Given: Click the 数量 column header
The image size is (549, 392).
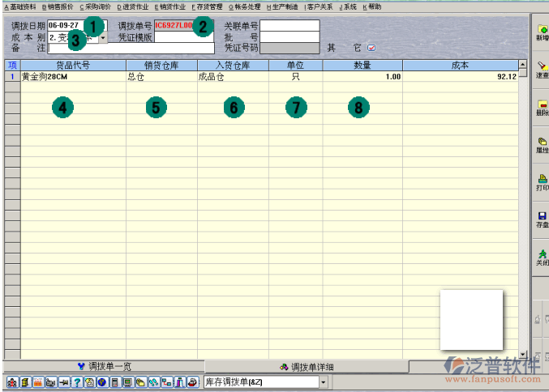Looking at the screenshot, I should coord(362,64).
